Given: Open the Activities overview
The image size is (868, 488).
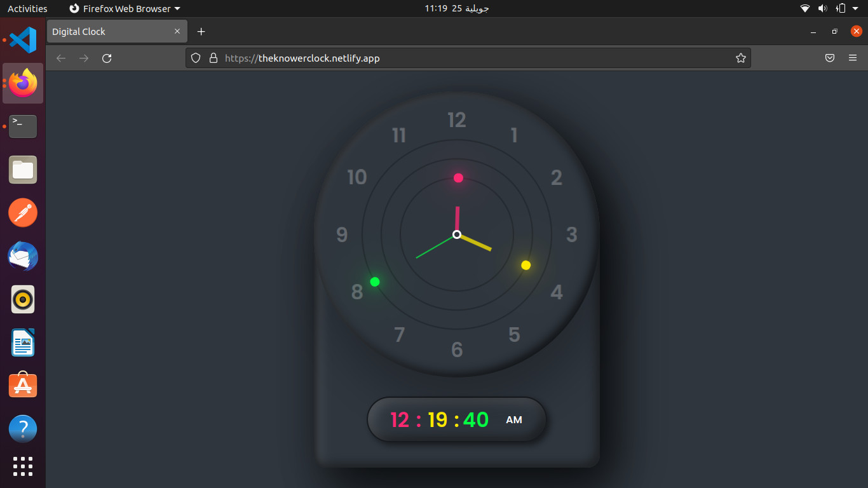Looking at the screenshot, I should point(27,9).
